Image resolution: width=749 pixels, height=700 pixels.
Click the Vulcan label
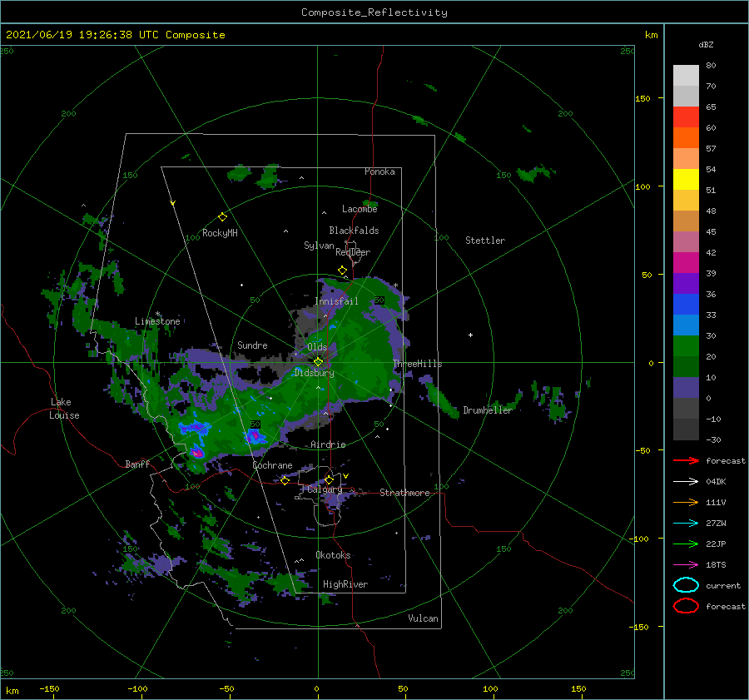click(x=423, y=618)
